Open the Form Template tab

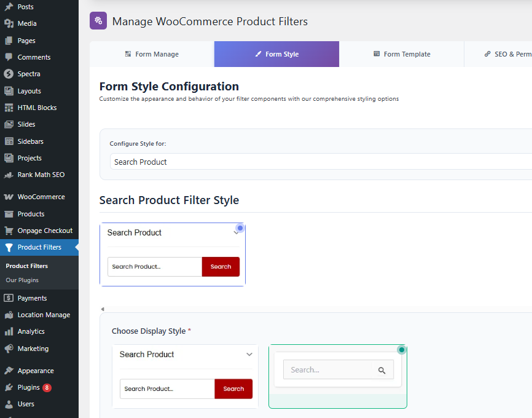402,54
